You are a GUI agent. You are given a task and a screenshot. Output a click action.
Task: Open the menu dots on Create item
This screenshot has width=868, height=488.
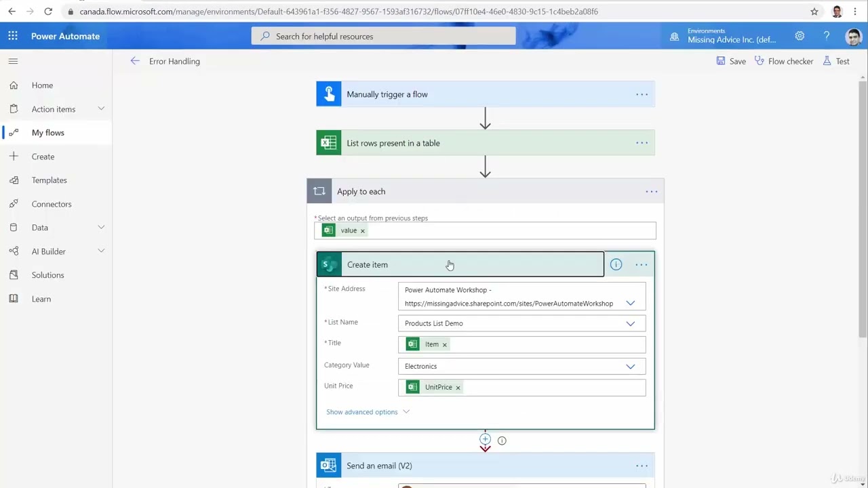(641, 264)
